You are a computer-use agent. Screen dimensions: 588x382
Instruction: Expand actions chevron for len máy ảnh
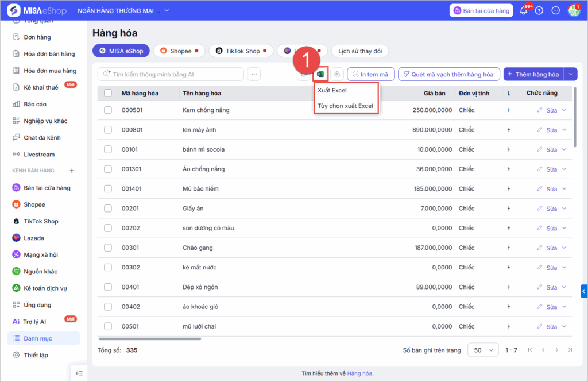(x=564, y=130)
